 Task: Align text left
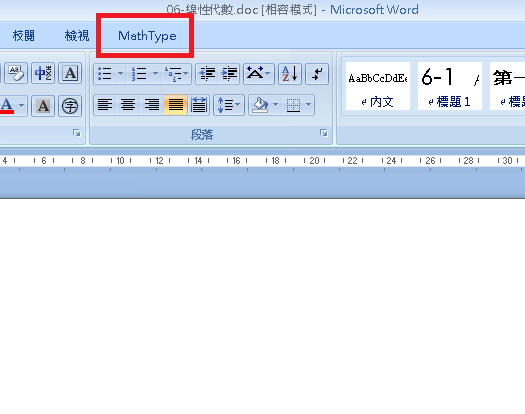tap(105, 105)
